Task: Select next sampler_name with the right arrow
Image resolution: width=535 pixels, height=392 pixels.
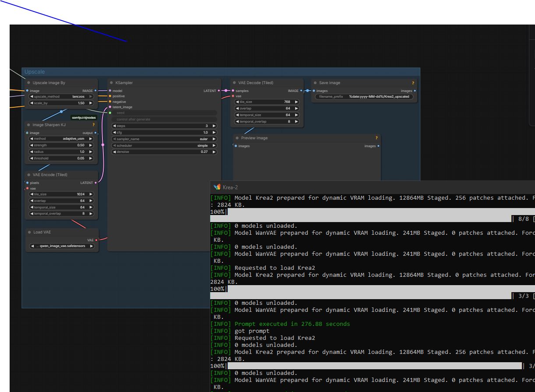Action: pos(214,139)
